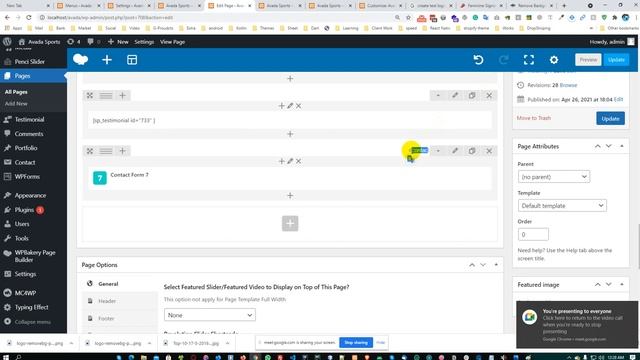This screenshot has height=360, width=640.
Task: Click Stop sharing button
Action: 356,342
